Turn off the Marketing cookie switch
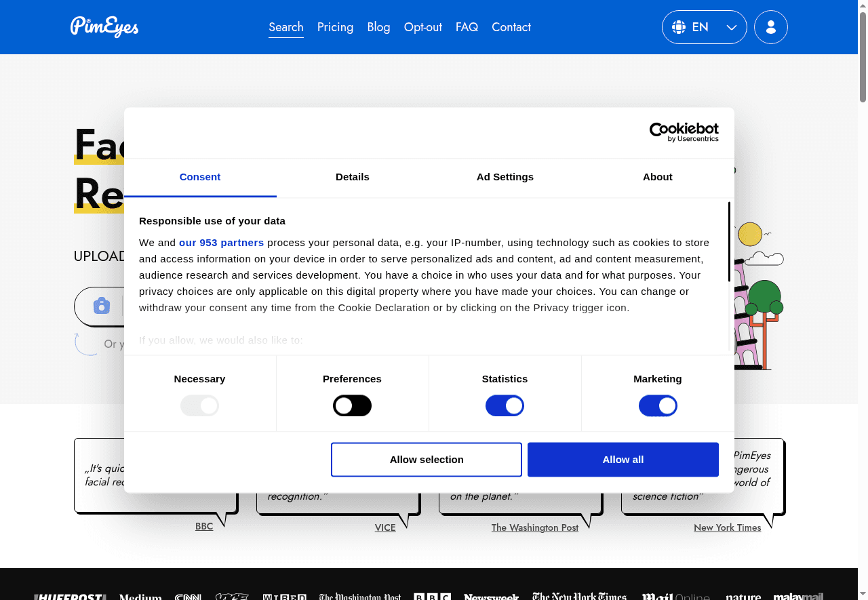Viewport: 868px width, 600px height. click(657, 406)
